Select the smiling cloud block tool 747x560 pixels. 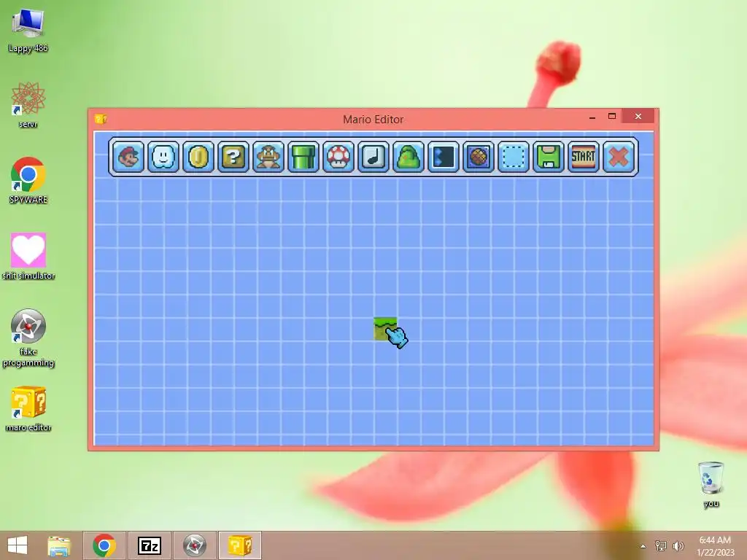pos(163,157)
